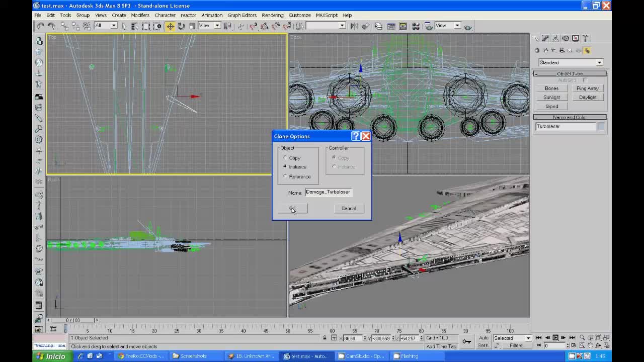644x362 pixels.
Task: Choose Reference in Clone Options dialog
Action: point(286,176)
